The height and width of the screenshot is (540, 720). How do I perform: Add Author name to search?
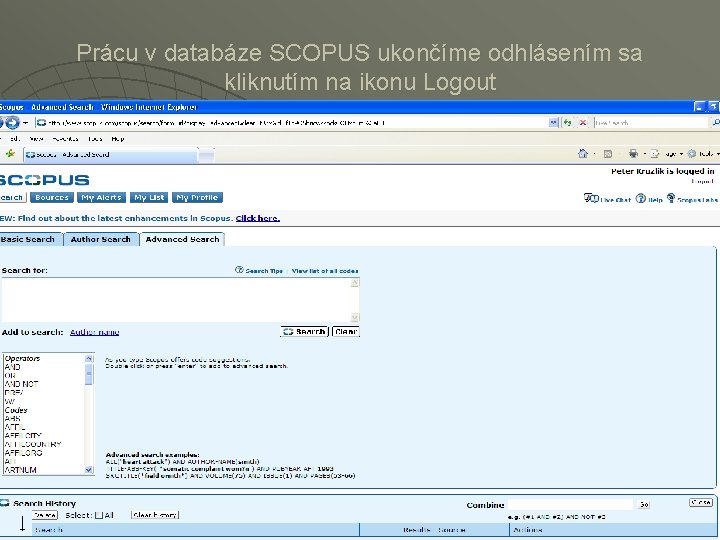95,332
